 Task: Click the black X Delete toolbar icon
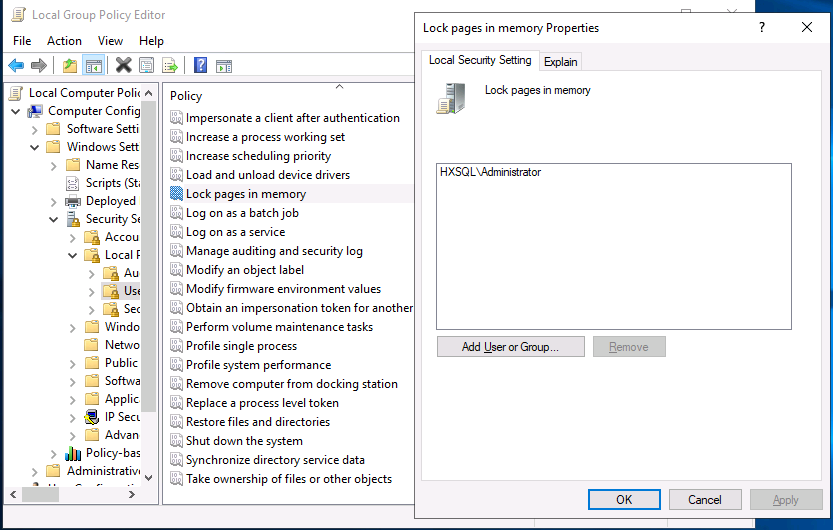click(x=123, y=66)
